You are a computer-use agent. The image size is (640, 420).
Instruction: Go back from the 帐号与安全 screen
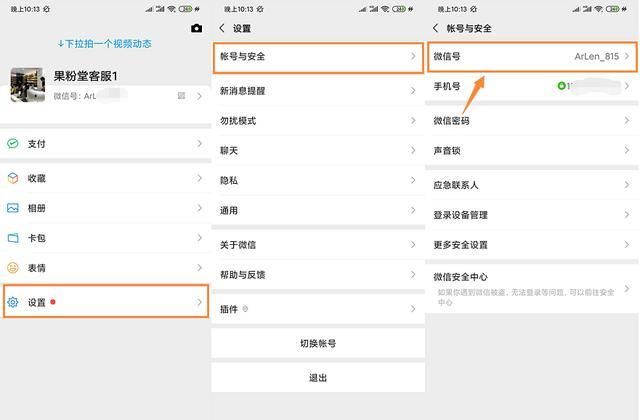coord(436,28)
